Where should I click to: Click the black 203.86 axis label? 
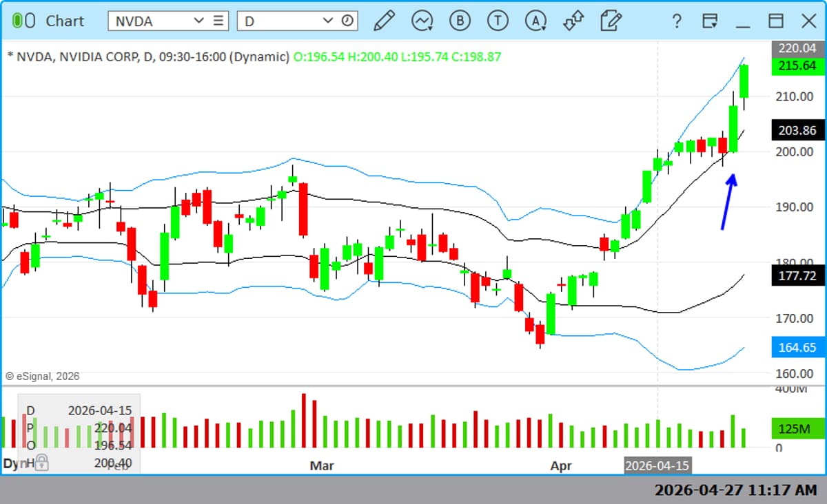click(x=797, y=130)
